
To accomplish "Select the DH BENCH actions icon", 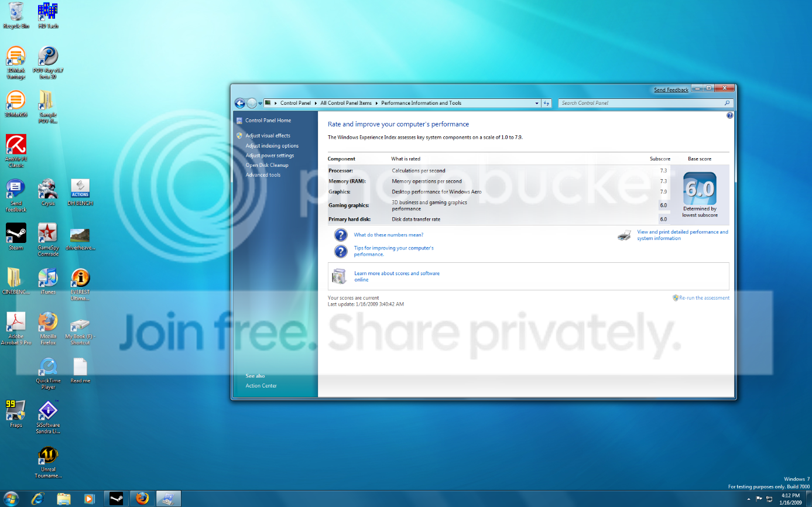I will pyautogui.click(x=80, y=193).
